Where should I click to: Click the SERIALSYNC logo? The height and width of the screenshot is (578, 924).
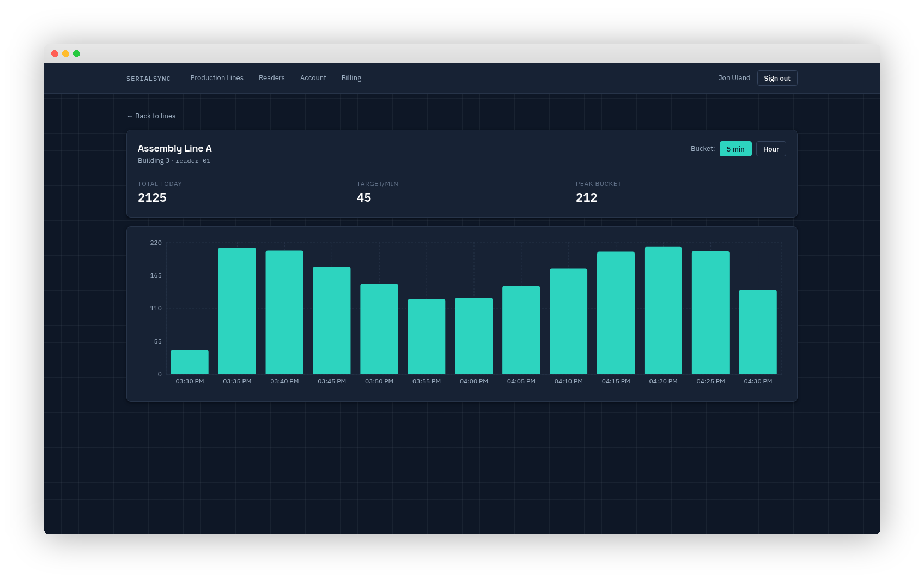pos(148,79)
